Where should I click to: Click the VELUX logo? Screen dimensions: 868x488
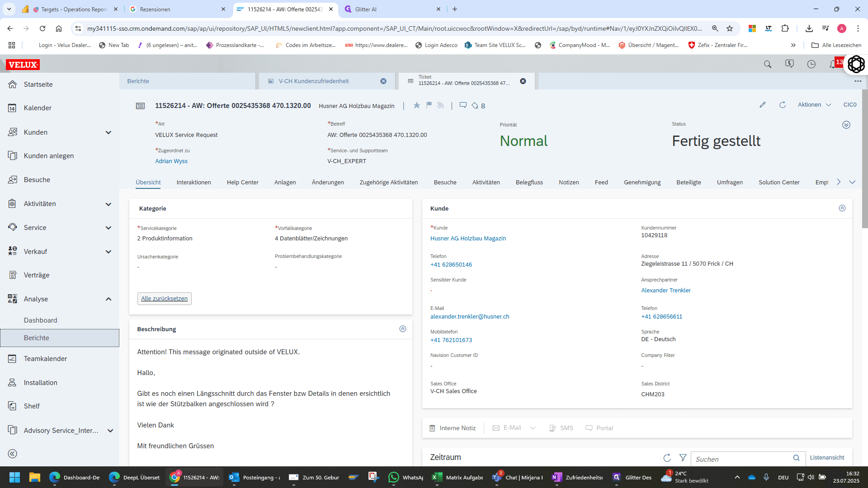[23, 65]
